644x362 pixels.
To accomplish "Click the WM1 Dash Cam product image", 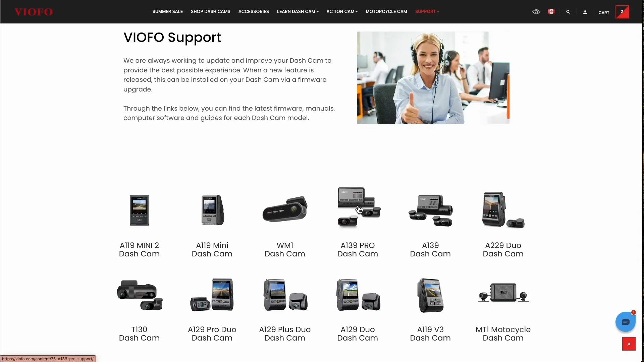I will point(285,210).
